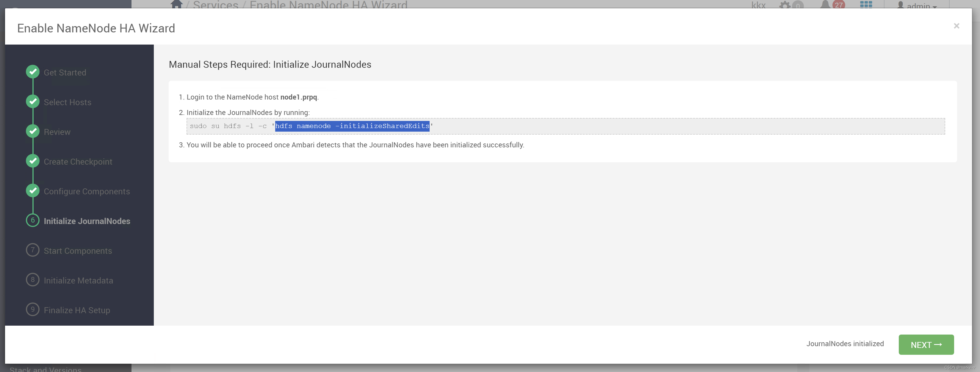Select the Initialize Metadata wizard step
The height and width of the screenshot is (372, 980).
coord(78,280)
